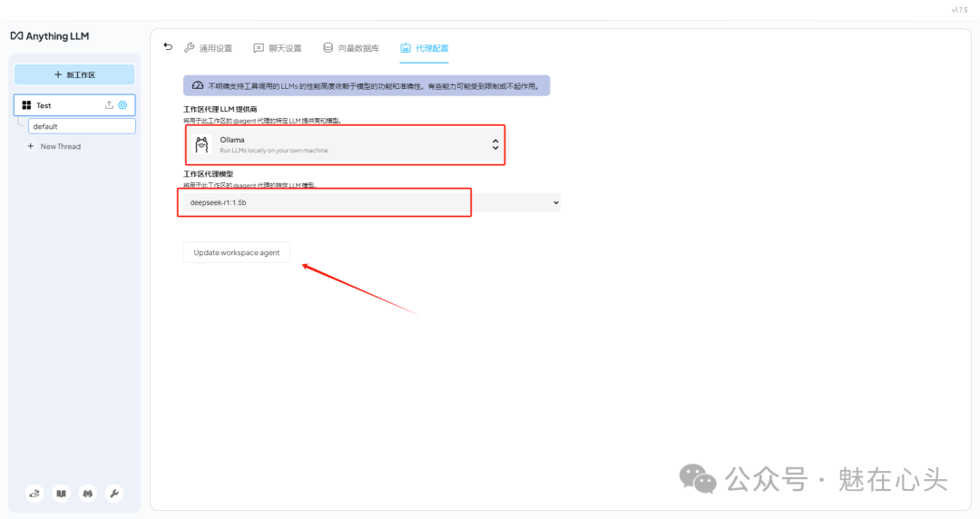
Task: Click the back arrow icon
Action: [168, 47]
